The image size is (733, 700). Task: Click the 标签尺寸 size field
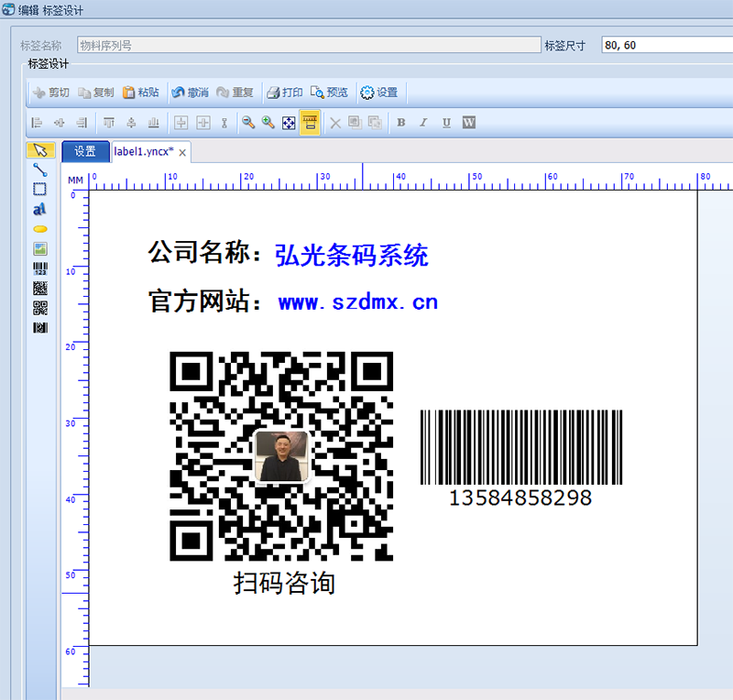667,45
